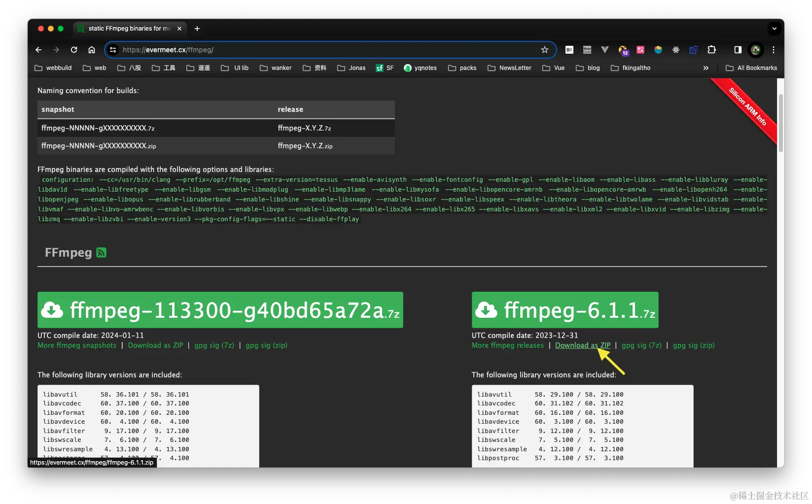Image resolution: width=812 pixels, height=504 pixels.
Task: Click Download as ZIP under snapshot build
Action: coord(155,345)
